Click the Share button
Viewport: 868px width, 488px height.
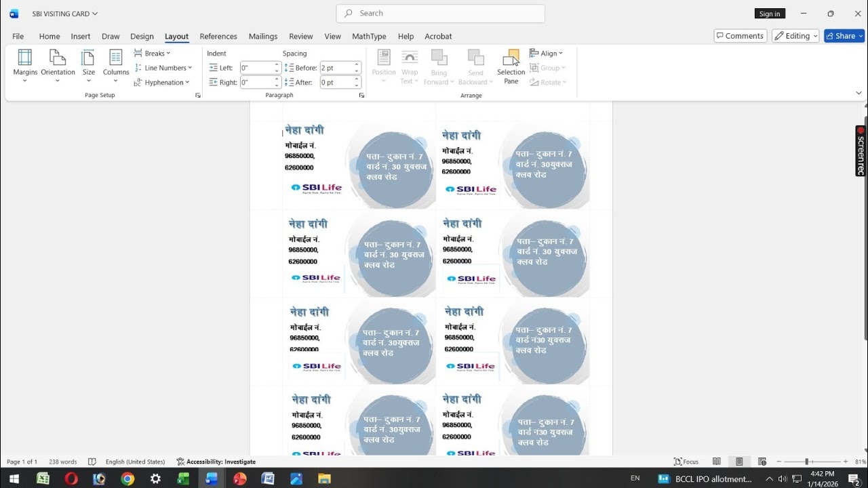(x=844, y=36)
